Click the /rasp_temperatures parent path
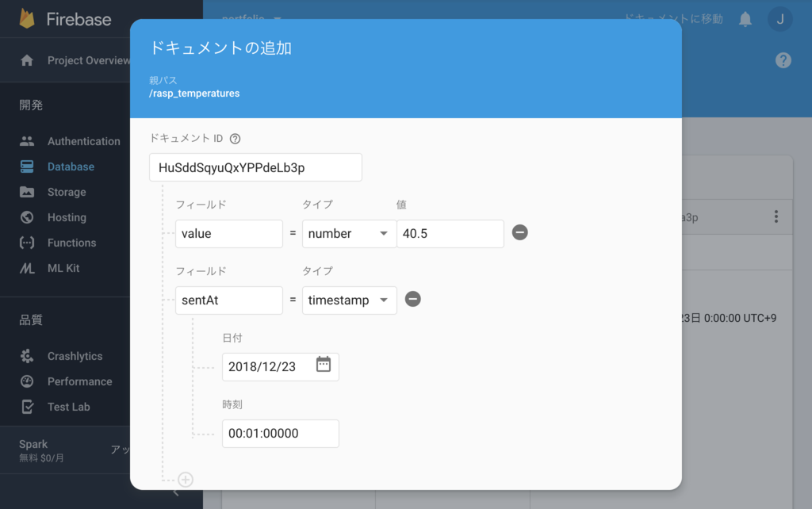This screenshot has width=812, height=509. click(194, 94)
